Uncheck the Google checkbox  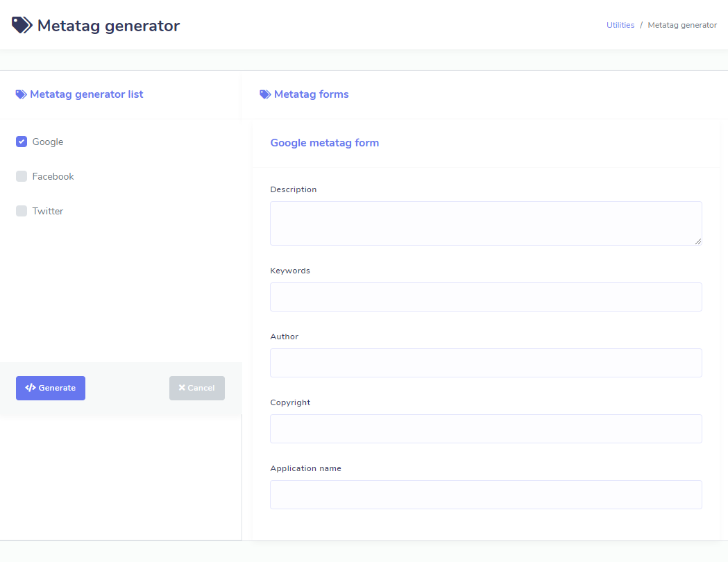point(22,142)
